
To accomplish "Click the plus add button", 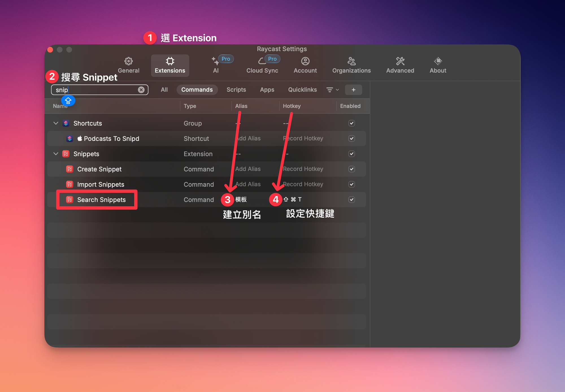I will tap(353, 90).
